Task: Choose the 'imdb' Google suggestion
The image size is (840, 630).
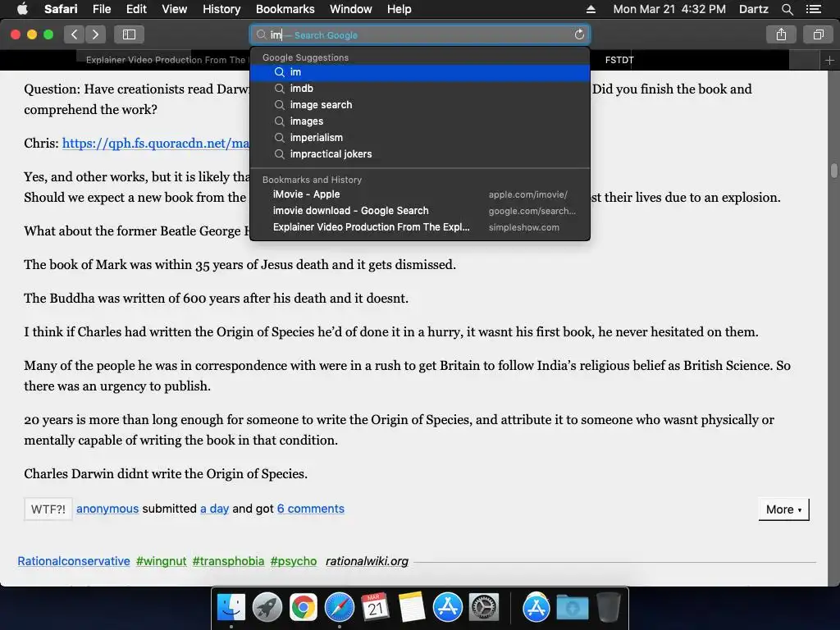Action: click(420, 89)
